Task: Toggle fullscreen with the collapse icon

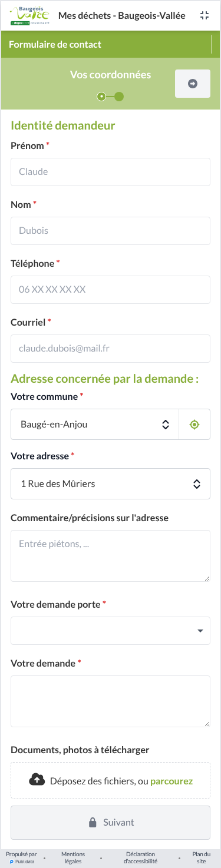Action: pyautogui.click(x=204, y=16)
